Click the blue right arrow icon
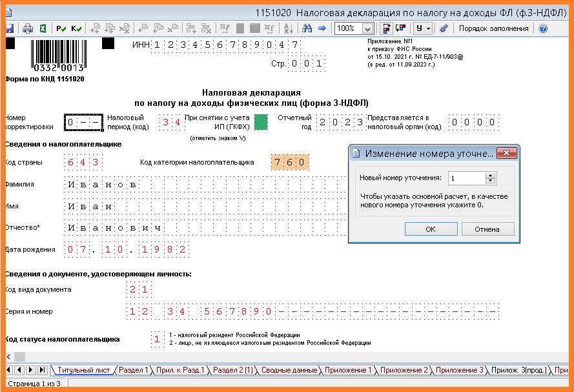 point(322,28)
